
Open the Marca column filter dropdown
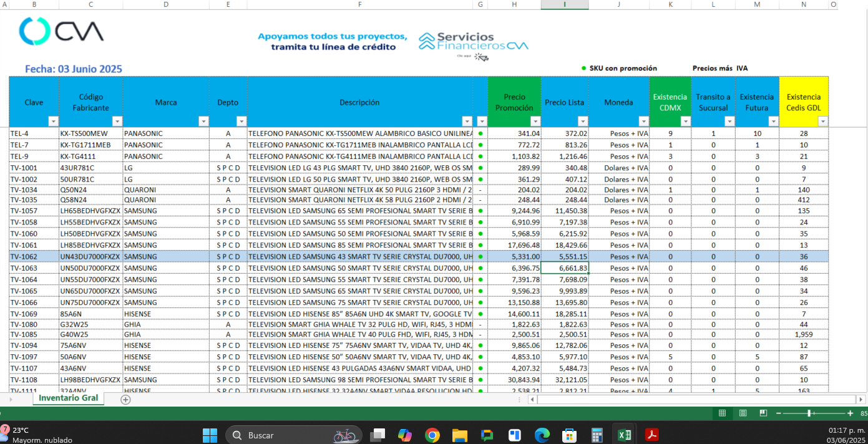point(203,121)
